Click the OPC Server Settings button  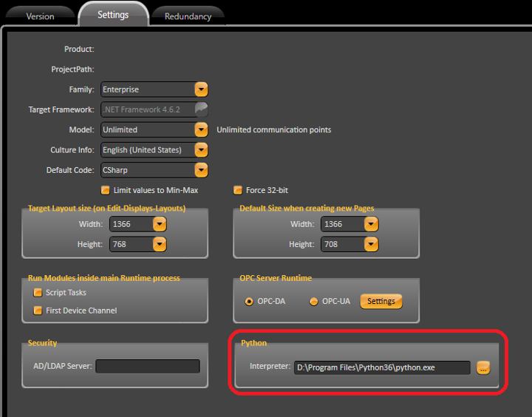[x=381, y=301]
